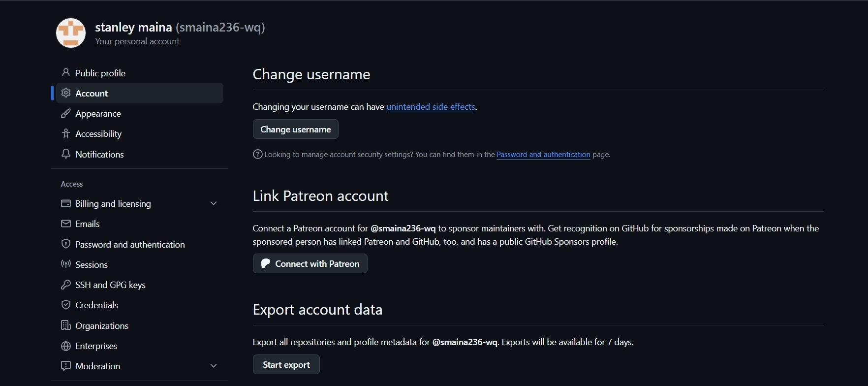Click the key icon for SSH and GPG keys
The image size is (868, 386).
[65, 285]
